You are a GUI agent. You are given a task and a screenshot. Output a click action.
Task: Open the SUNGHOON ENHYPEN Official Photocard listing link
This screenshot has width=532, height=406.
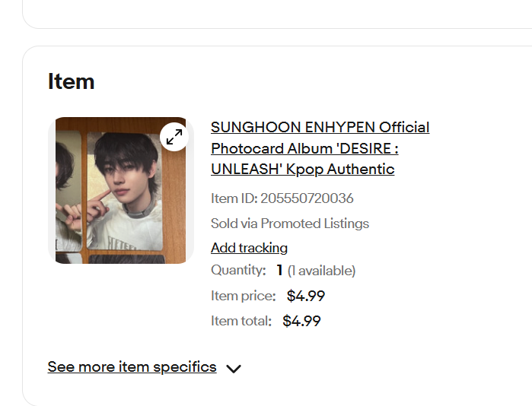tap(320, 148)
